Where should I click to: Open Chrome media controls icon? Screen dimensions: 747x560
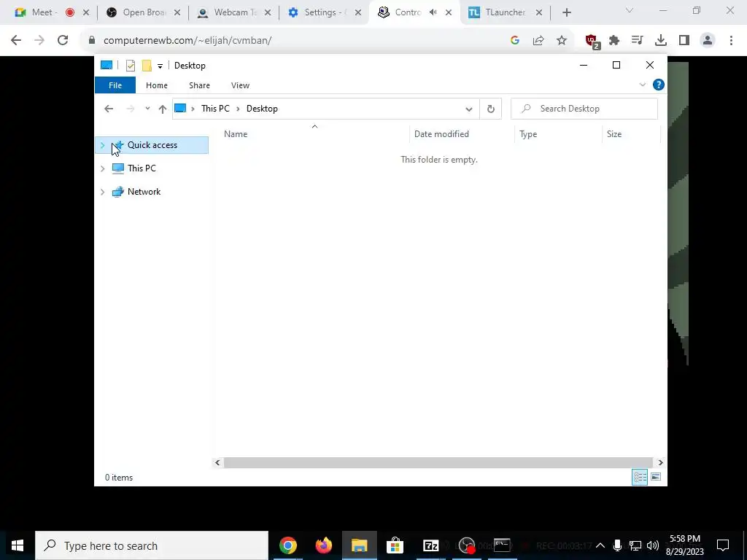(638, 41)
